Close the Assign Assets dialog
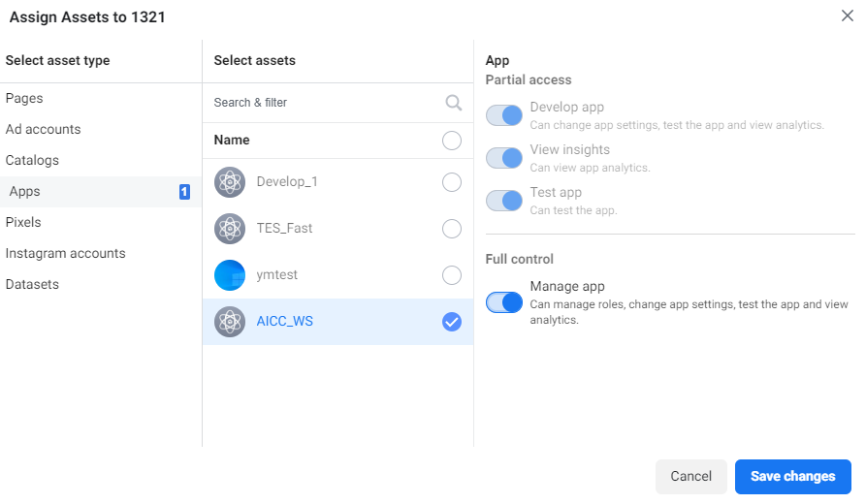The height and width of the screenshot is (504, 866). [x=848, y=16]
